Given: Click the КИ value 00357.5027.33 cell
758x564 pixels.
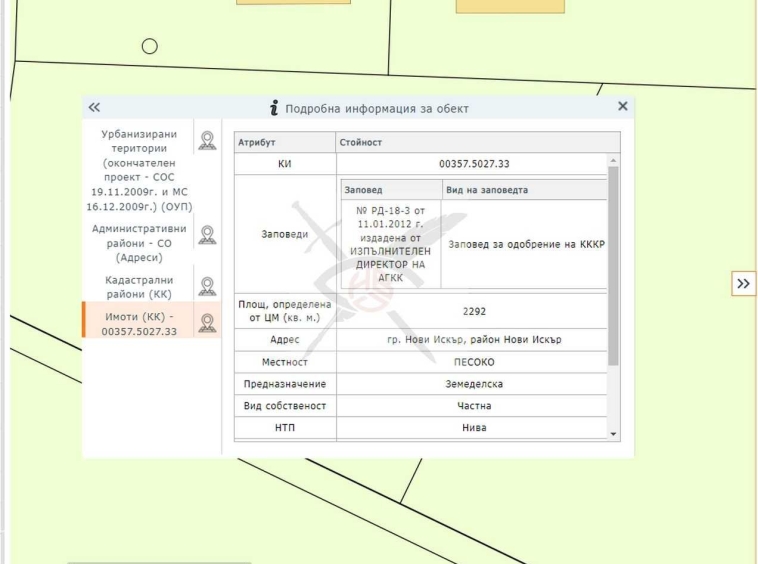Looking at the screenshot, I should click(473, 163).
